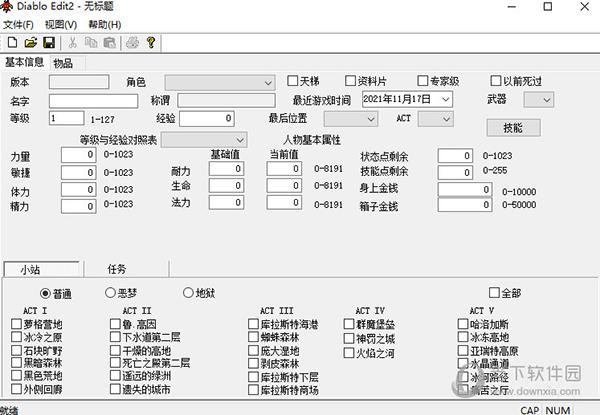The height and width of the screenshot is (415, 600).
Task: Click the New file toolbar icon
Action: (x=12, y=42)
